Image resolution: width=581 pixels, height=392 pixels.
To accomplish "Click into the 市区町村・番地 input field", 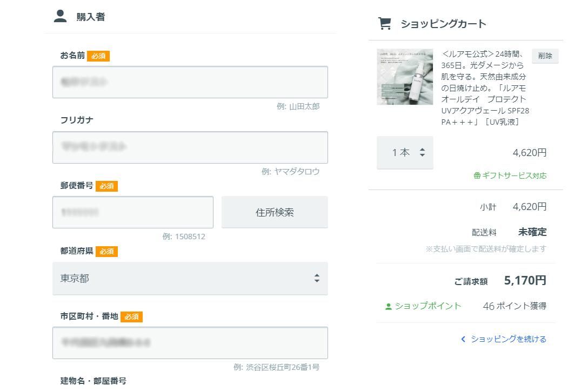I will (190, 343).
